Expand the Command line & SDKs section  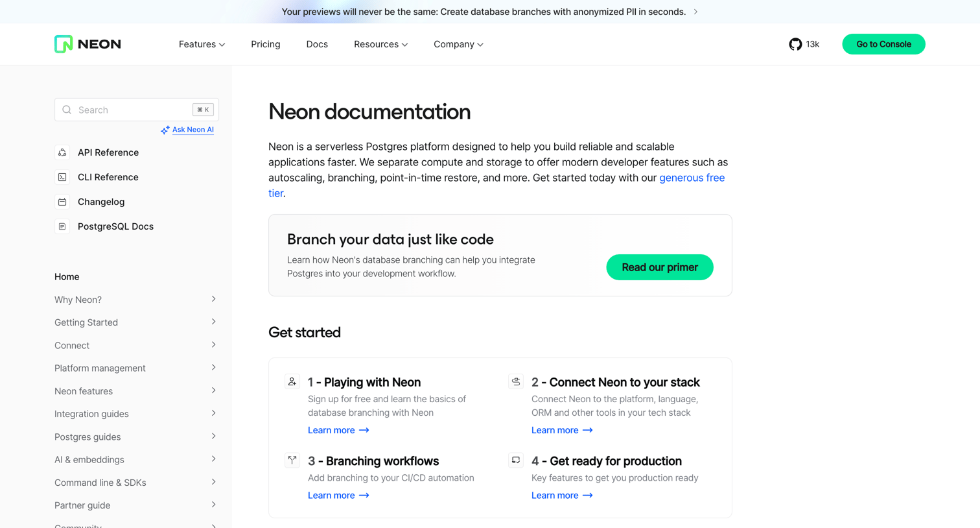135,483
